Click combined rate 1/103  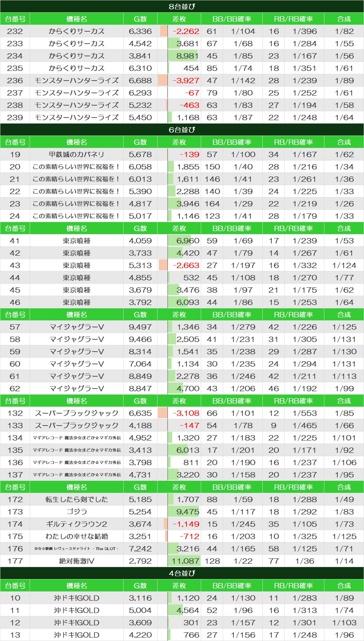[x=344, y=623]
